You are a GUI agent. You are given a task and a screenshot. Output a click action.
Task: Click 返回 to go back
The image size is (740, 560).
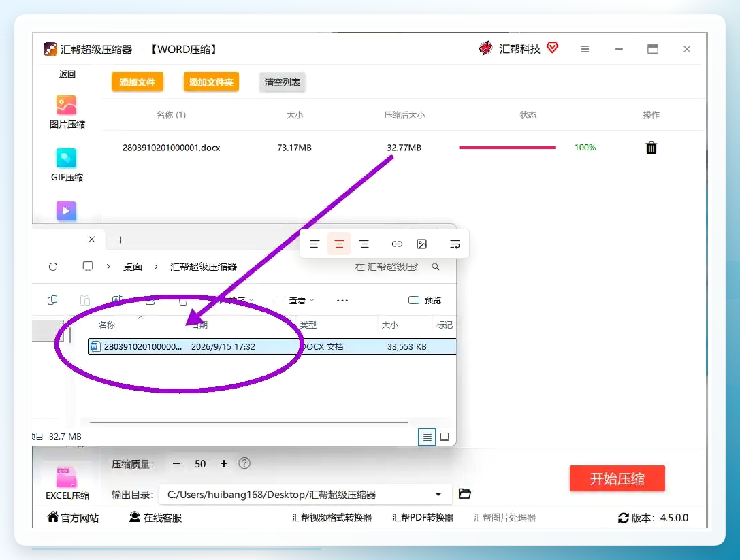tap(67, 74)
